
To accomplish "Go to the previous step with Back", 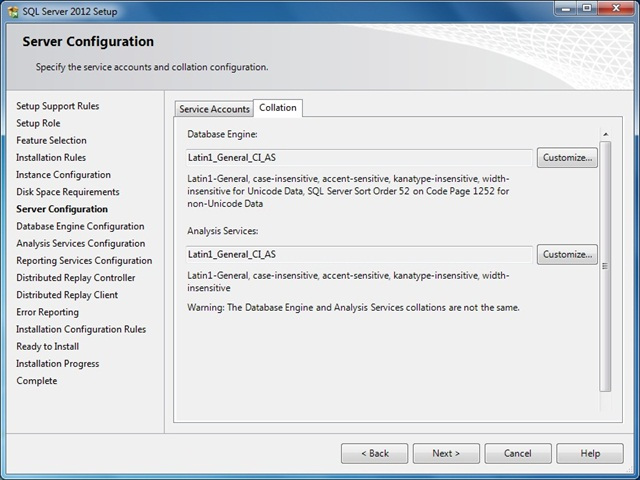I will point(374,453).
